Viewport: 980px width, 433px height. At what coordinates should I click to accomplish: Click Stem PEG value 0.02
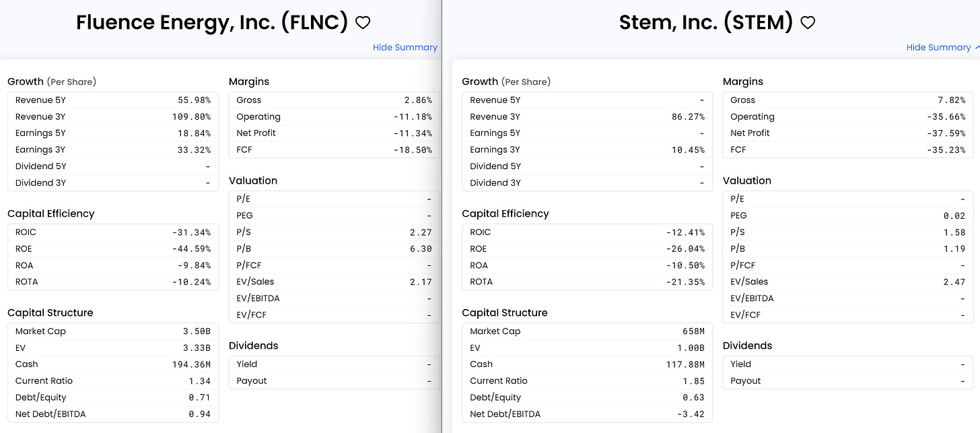(x=954, y=215)
